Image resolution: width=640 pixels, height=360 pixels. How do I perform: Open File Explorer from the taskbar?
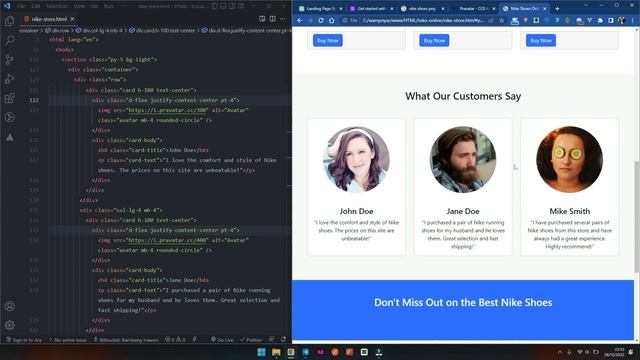click(x=276, y=352)
